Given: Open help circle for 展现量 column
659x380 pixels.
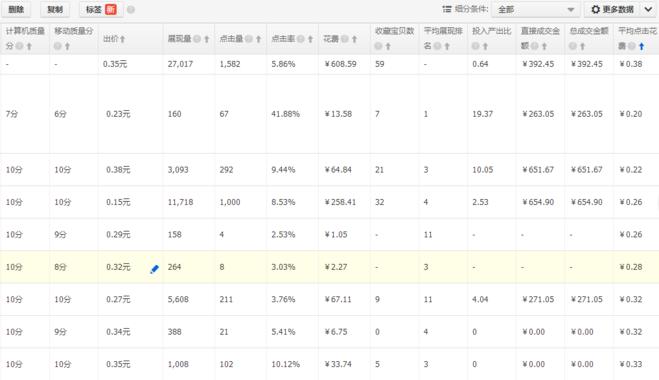Looking at the screenshot, I should click(x=197, y=39).
